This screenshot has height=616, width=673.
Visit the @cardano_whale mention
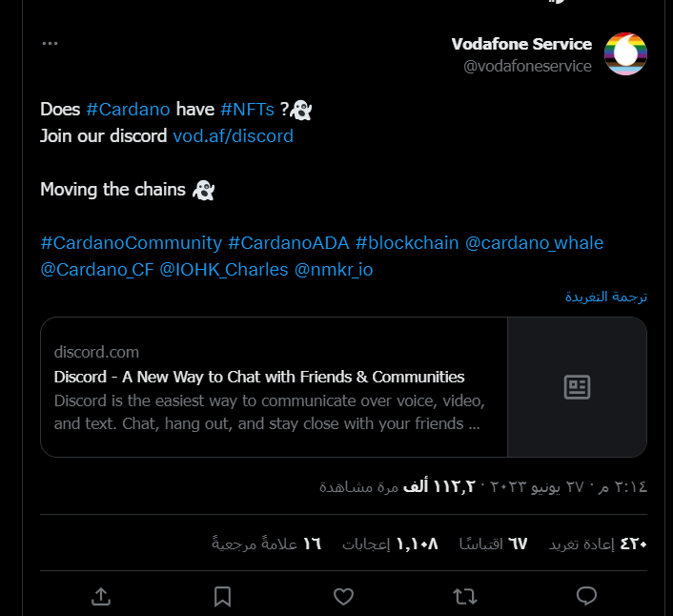535,243
